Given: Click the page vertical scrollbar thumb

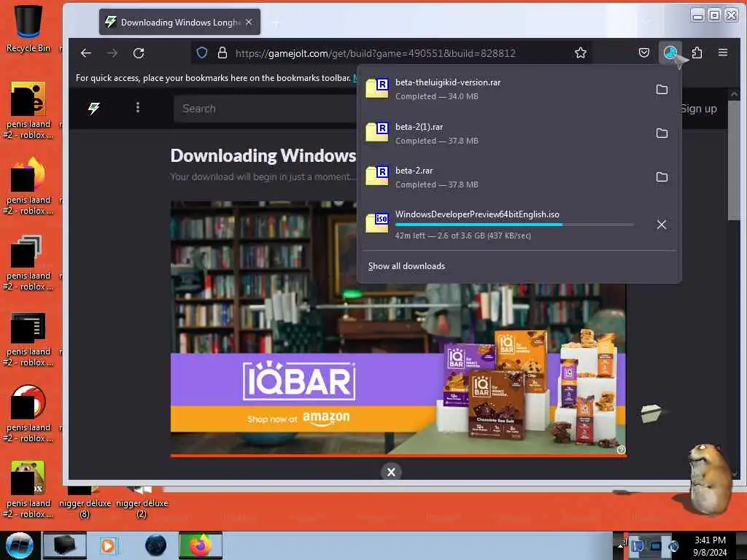Looking at the screenshot, I should click(734, 160).
